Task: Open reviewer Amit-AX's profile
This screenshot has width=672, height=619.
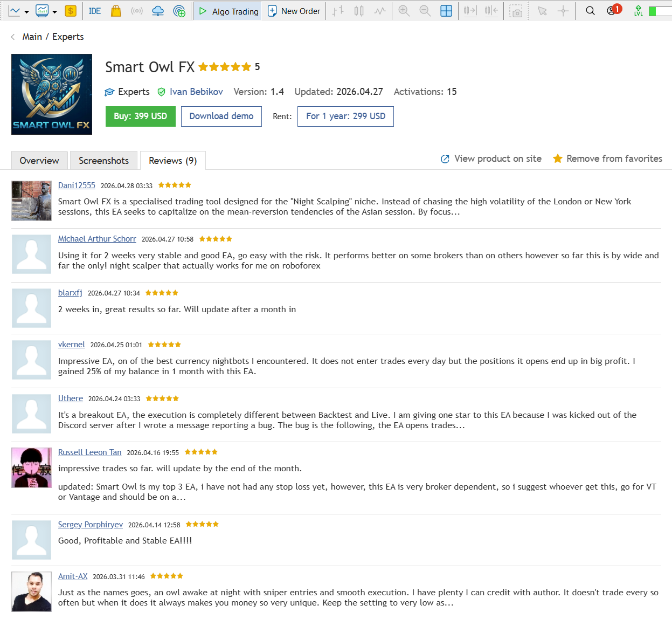Action: (x=73, y=576)
